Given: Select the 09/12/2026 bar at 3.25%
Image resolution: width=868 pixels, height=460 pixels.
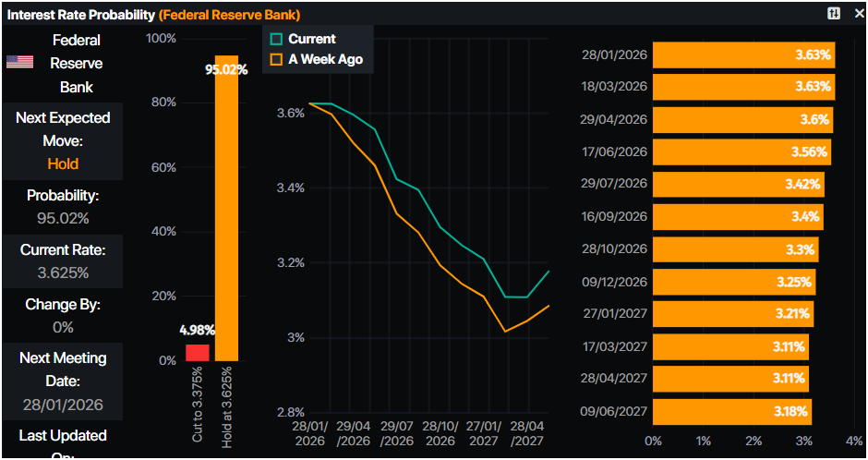Looking at the screenshot, I should pyautogui.click(x=734, y=282).
